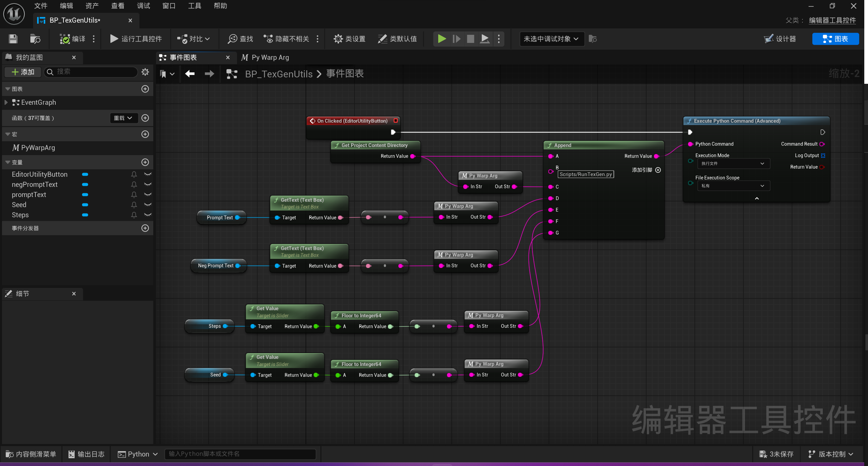Collapse the Graphs section
Image resolution: width=868 pixels, height=466 pixels.
coord(8,89)
